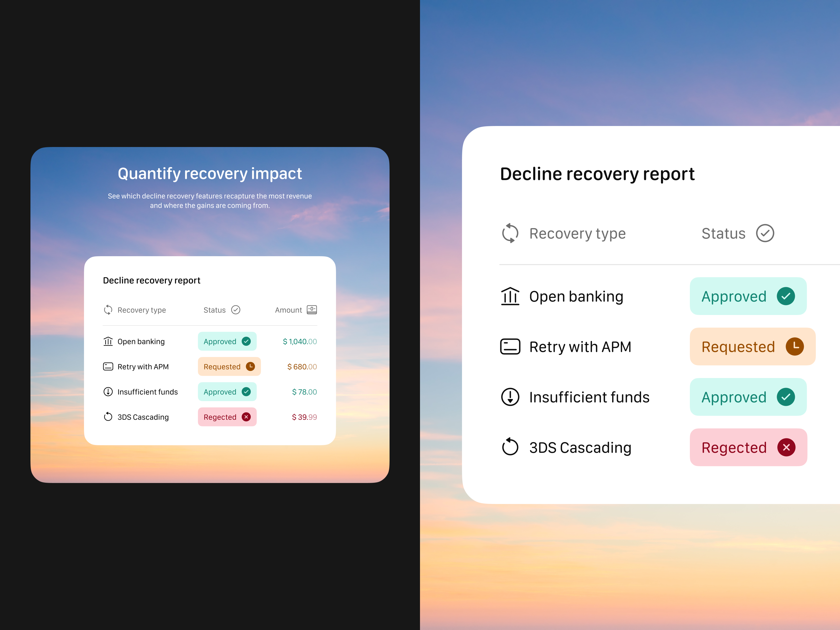Screen dimensions: 840x630
Task: Click the Amount banknote icon in small card header
Action: (312, 310)
